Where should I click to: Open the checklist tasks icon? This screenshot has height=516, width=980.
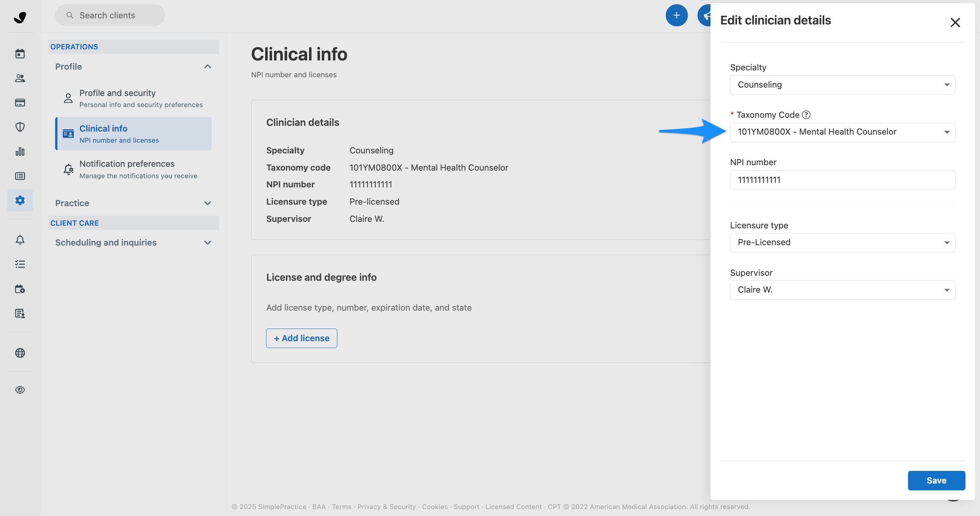tap(20, 264)
